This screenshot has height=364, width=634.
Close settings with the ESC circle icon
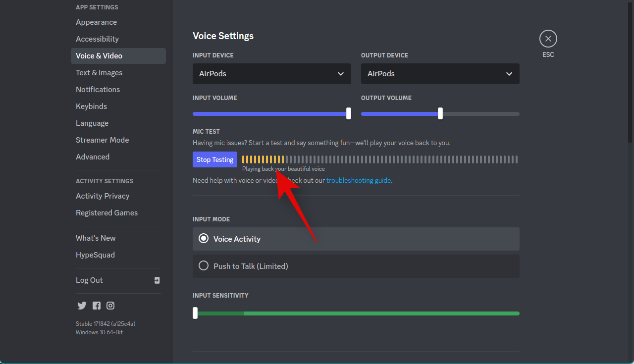point(548,39)
